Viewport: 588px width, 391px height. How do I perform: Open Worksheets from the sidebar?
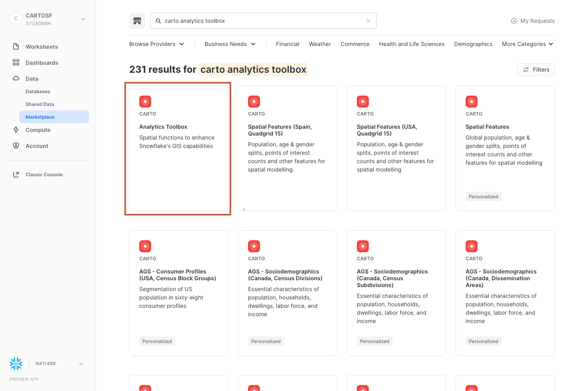pyautogui.click(x=42, y=47)
